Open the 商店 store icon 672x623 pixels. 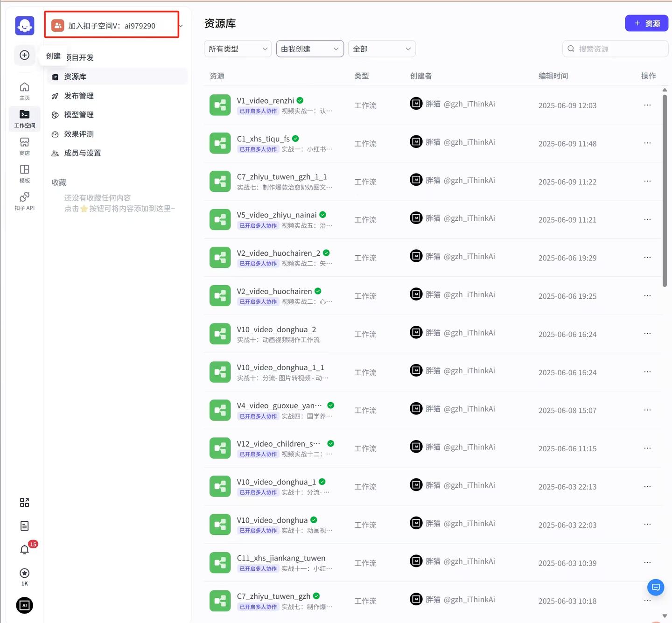pos(24,146)
